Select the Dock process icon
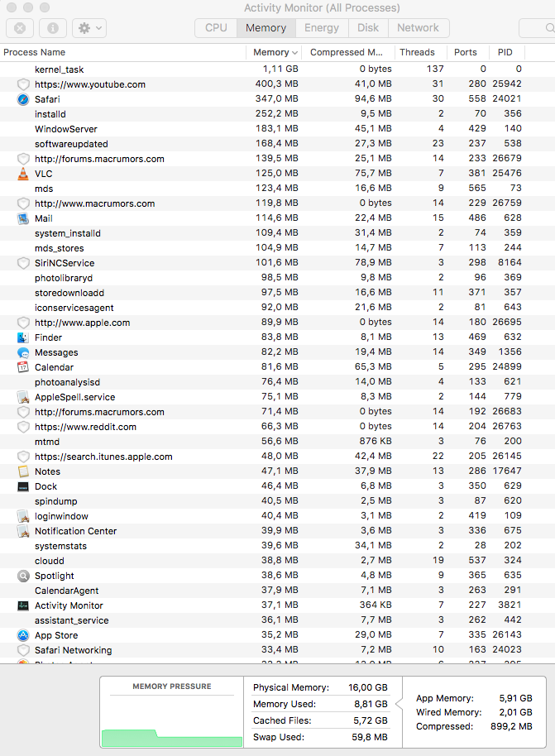This screenshot has width=555, height=756. click(x=23, y=486)
